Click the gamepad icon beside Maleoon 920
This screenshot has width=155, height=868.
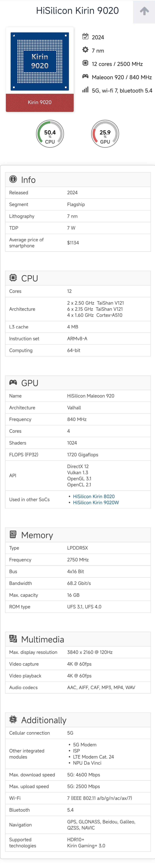[85, 76]
